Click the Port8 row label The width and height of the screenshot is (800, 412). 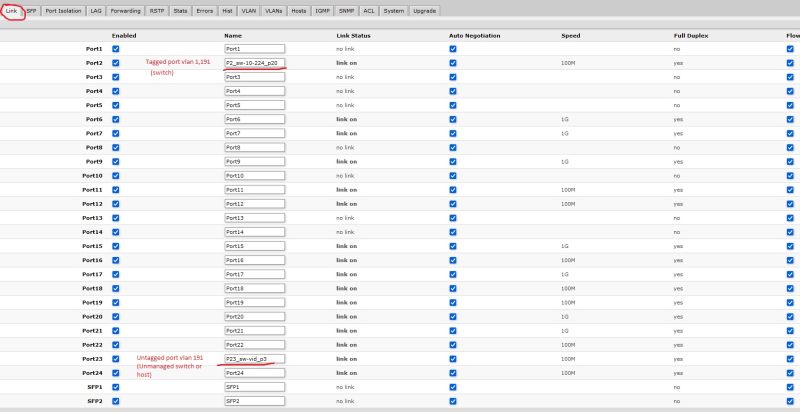point(94,147)
